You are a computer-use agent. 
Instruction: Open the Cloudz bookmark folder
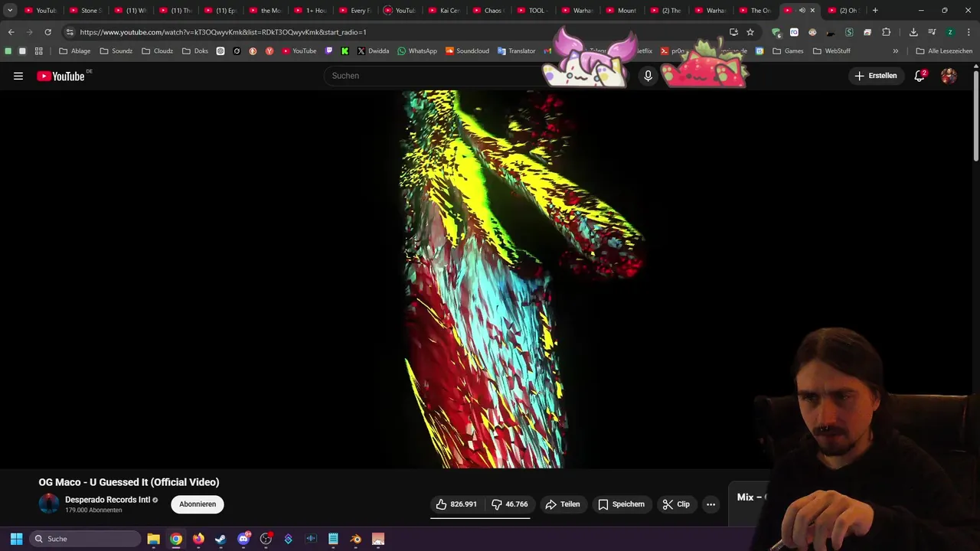pyautogui.click(x=157, y=51)
